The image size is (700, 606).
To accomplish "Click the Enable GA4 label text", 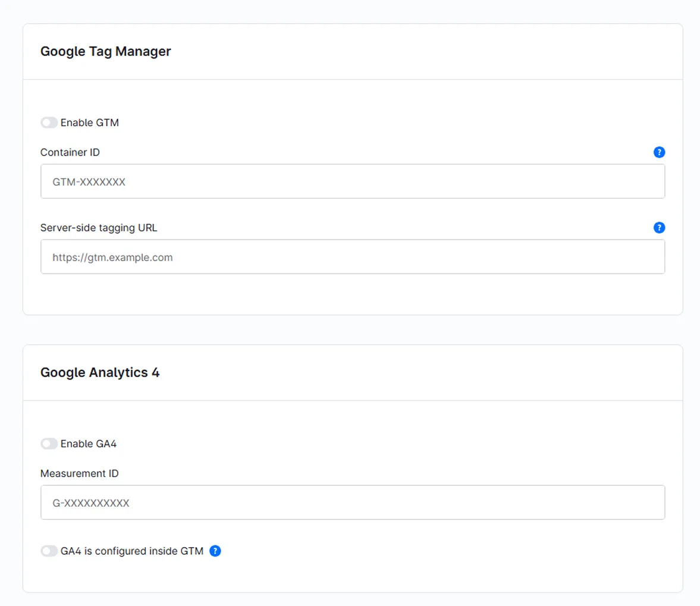I will coord(89,444).
